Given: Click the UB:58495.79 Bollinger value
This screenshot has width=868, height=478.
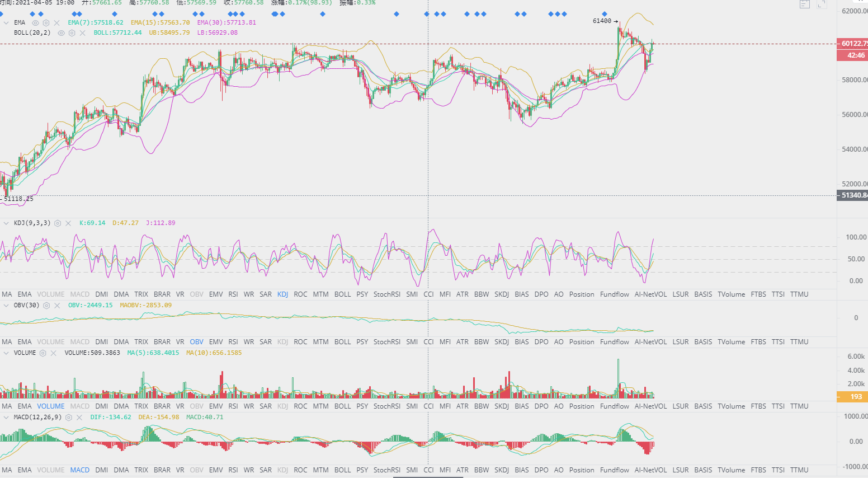Looking at the screenshot, I should pyautogui.click(x=169, y=33).
